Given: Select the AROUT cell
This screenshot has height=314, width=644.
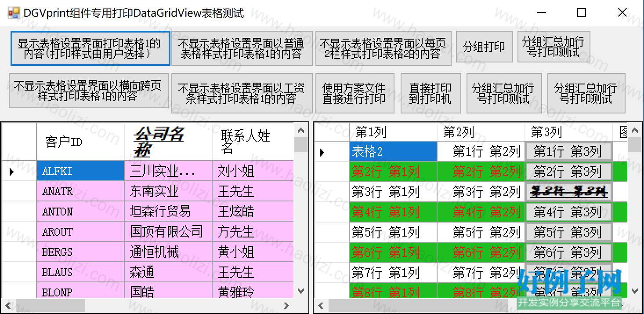Looking at the screenshot, I should pos(80,231).
